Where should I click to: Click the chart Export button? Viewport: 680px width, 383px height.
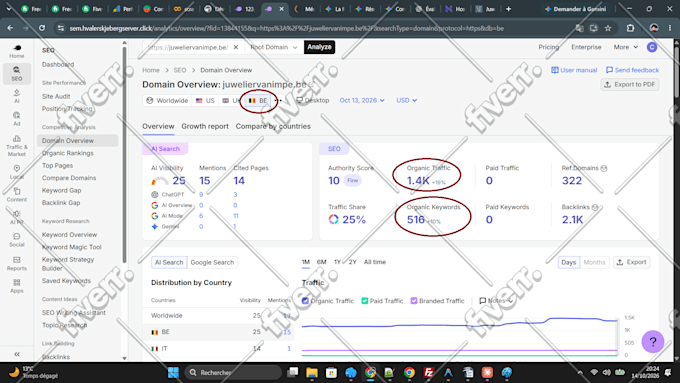[631, 262]
